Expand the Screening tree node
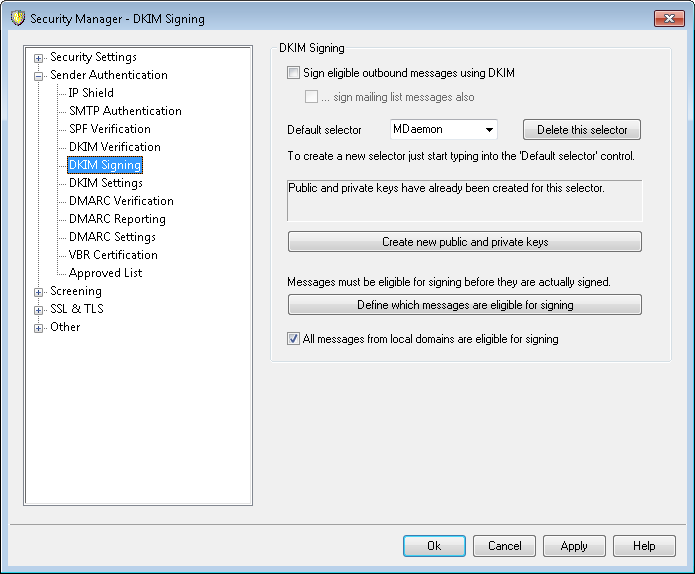 39,292
